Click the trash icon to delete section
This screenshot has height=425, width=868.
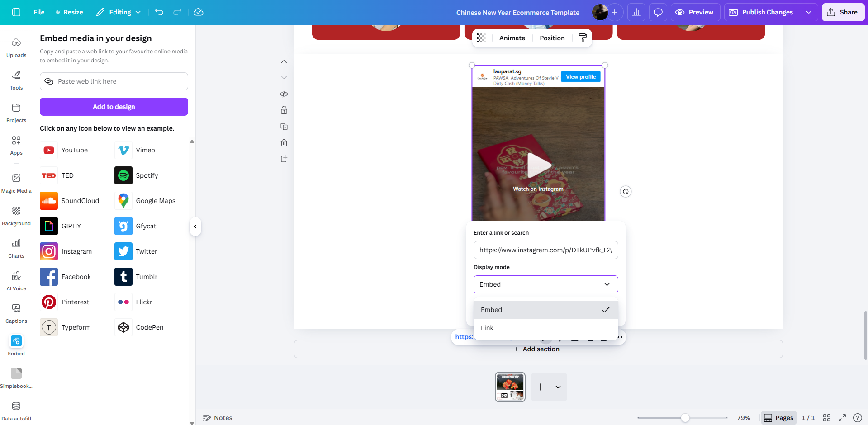tap(284, 143)
